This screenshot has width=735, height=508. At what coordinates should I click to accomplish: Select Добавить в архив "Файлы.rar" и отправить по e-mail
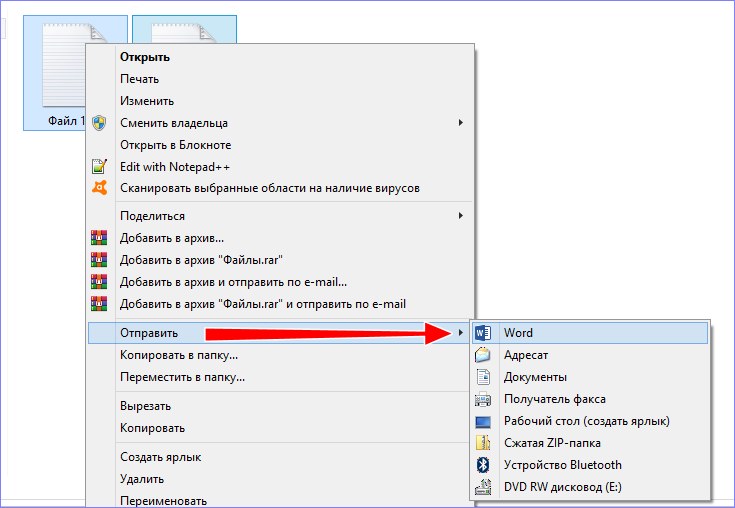click(280, 304)
